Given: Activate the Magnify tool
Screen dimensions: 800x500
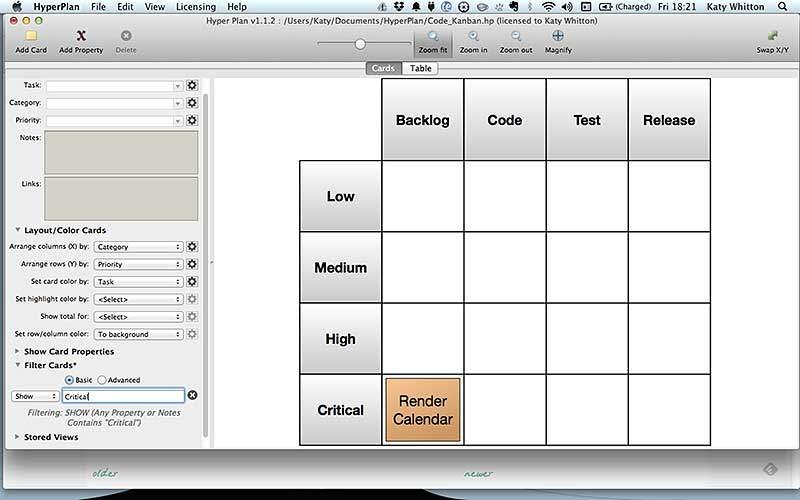Looking at the screenshot, I should (x=557, y=37).
